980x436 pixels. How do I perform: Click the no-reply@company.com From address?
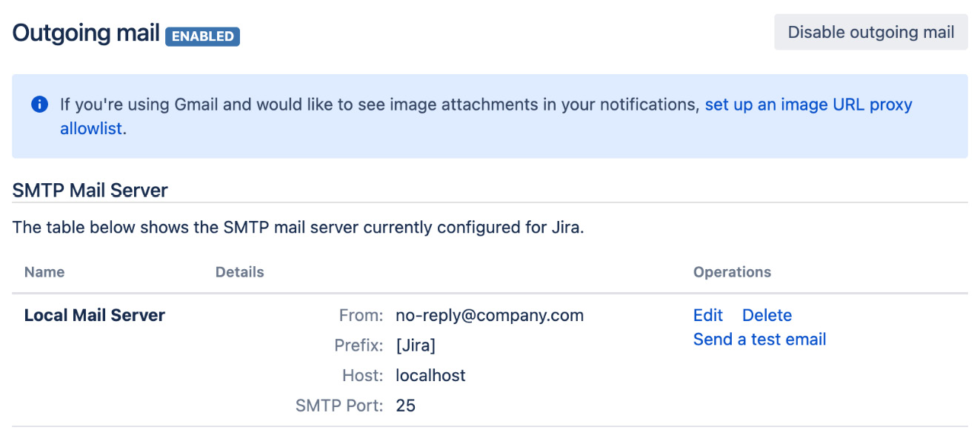pos(490,315)
